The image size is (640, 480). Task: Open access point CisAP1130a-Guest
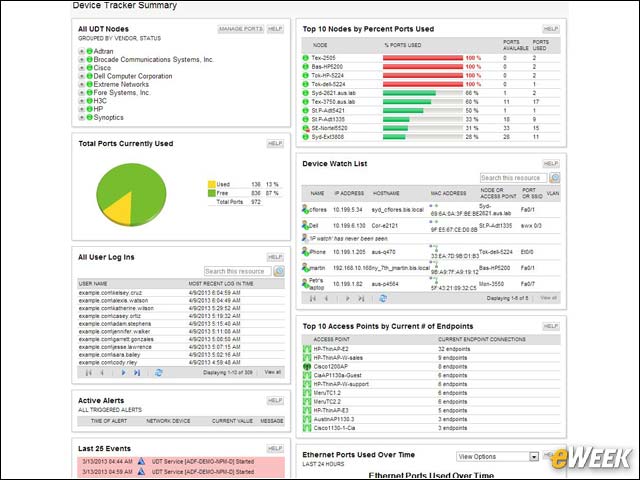pyautogui.click(x=337, y=376)
